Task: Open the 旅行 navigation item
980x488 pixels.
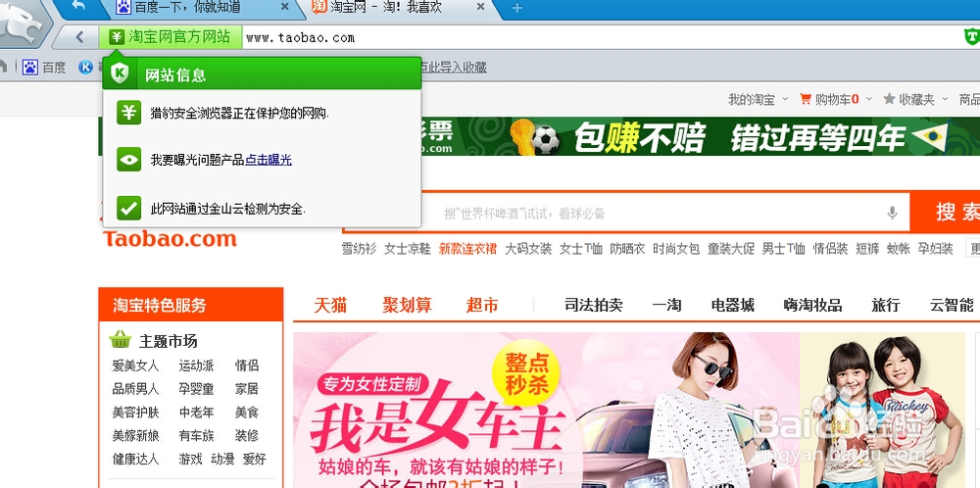Action: 886,305
